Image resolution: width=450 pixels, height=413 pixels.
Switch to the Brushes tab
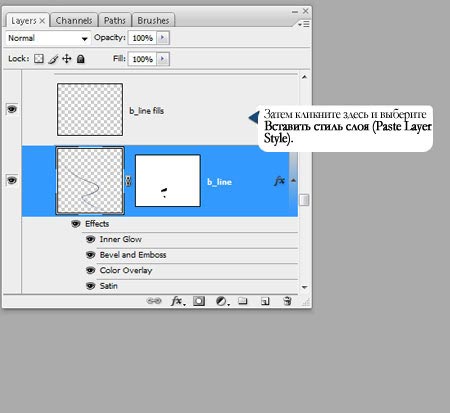[x=153, y=21]
